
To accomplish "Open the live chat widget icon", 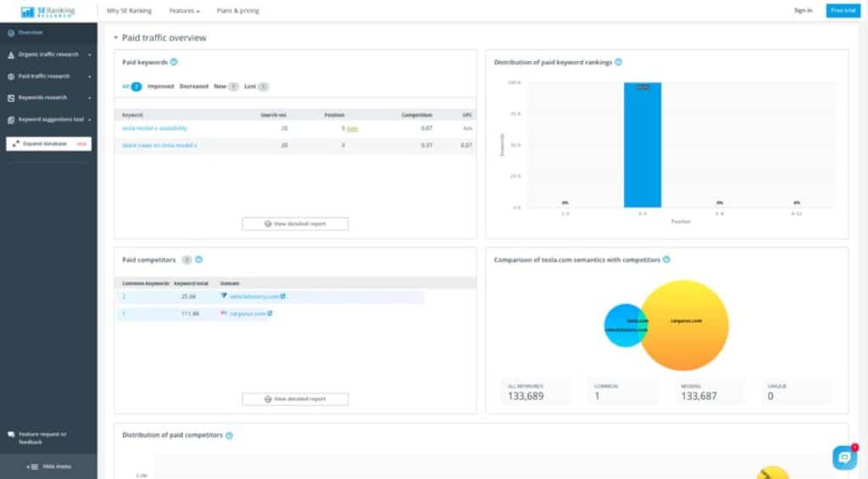I will 844,457.
